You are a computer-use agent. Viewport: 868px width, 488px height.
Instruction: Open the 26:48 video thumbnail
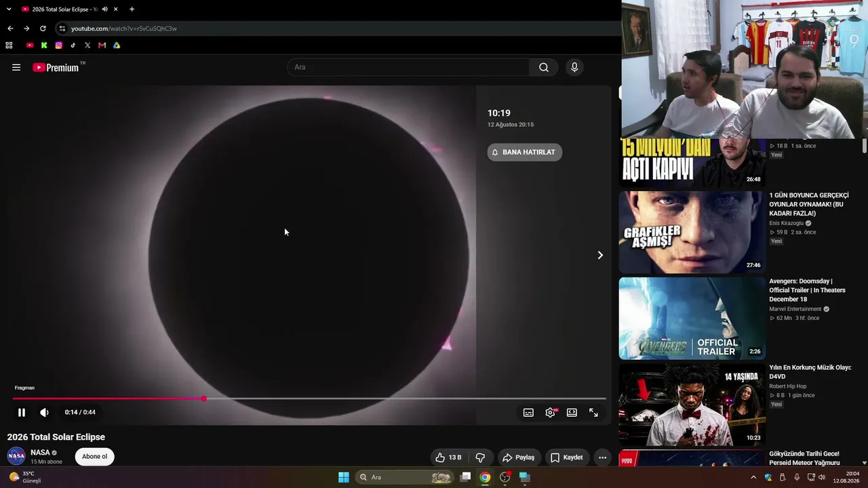pyautogui.click(x=692, y=163)
